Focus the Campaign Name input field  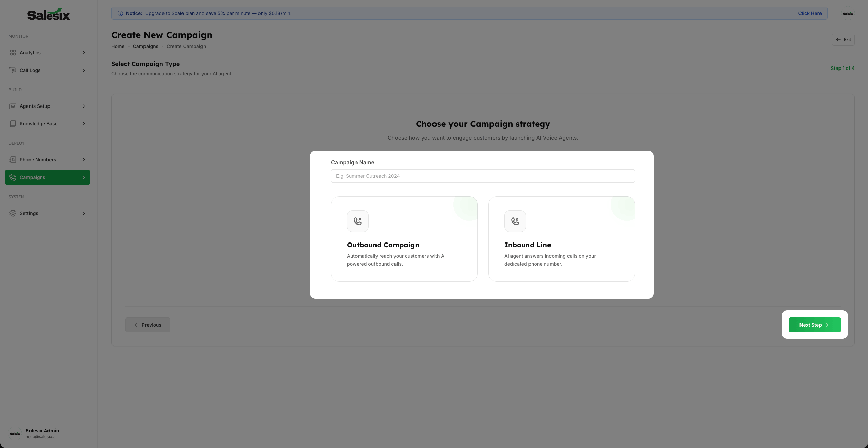coord(483,176)
